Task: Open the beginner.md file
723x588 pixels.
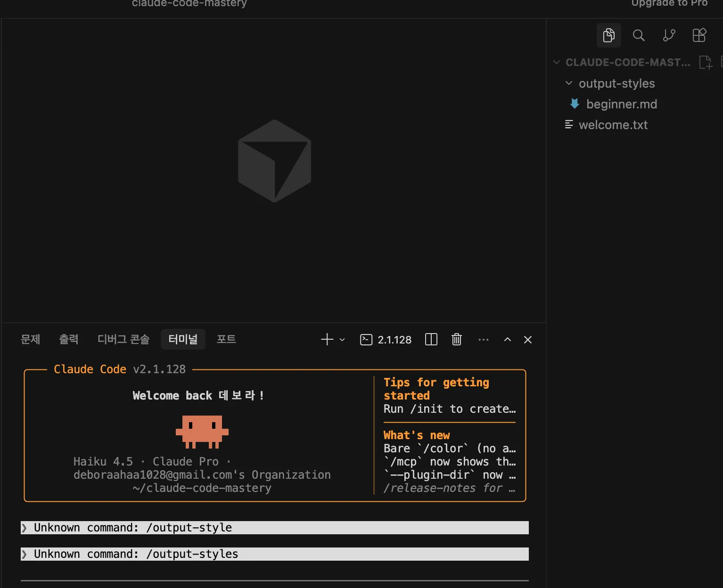Action: 622,104
